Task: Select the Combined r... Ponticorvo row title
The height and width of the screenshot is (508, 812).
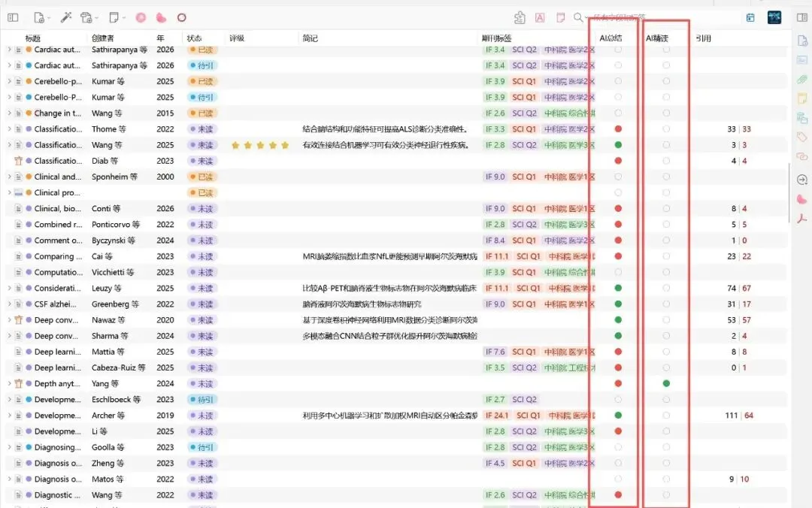Action: (x=58, y=224)
